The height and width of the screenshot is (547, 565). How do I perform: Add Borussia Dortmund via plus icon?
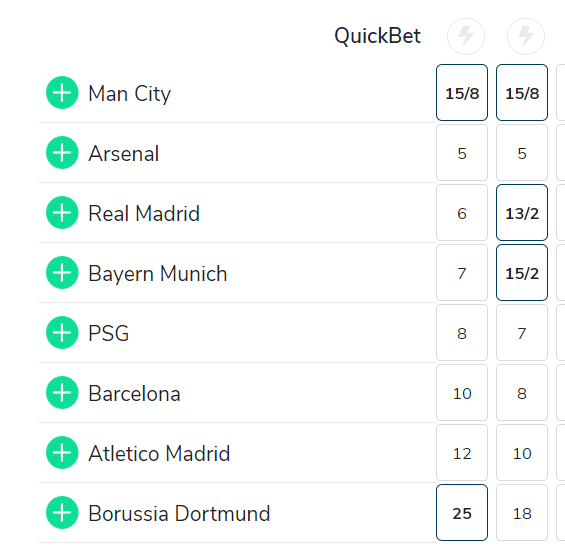pos(62,512)
